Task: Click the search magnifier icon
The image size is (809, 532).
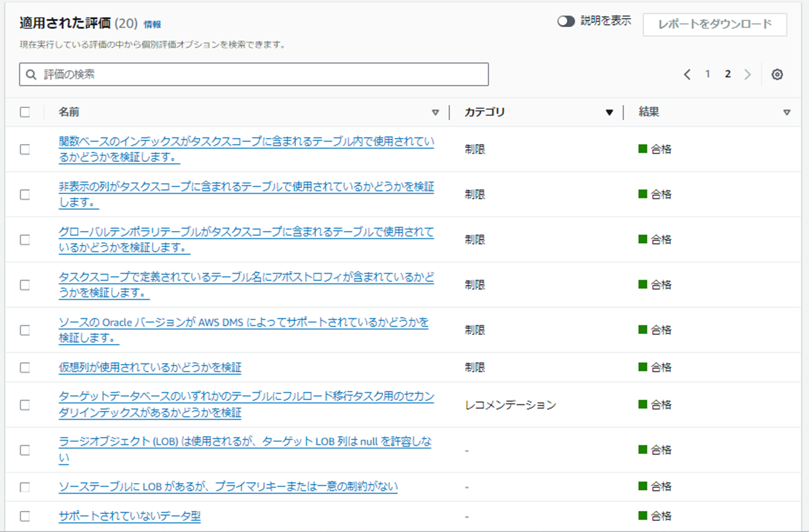Action: point(31,74)
